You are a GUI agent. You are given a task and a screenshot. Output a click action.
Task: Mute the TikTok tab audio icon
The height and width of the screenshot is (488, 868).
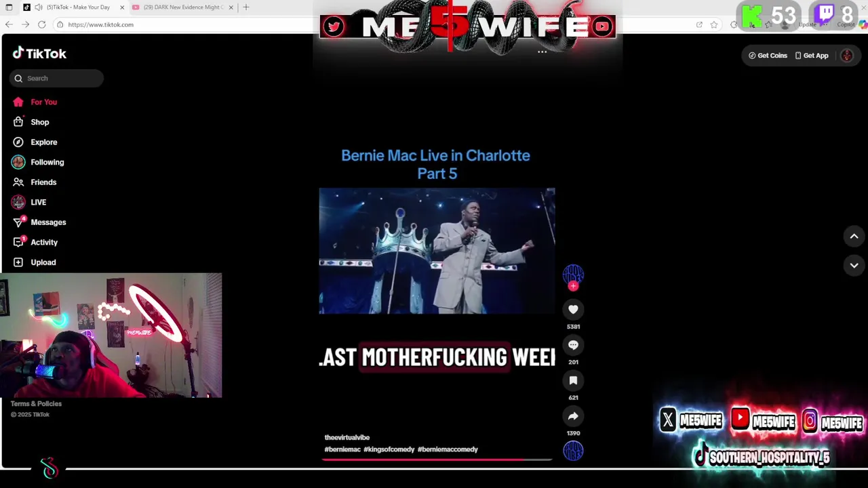tap(39, 7)
